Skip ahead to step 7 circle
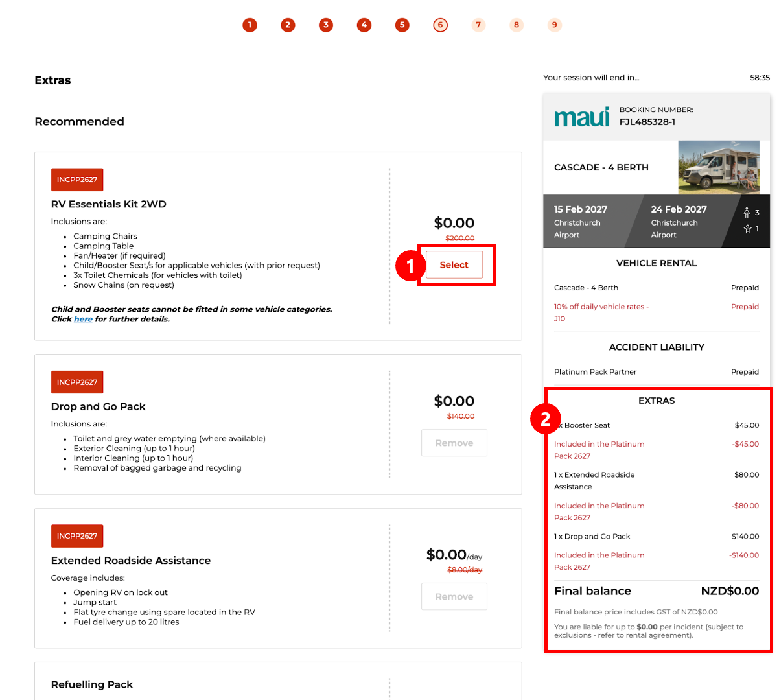Screen dimensions: 779x700 (478, 25)
